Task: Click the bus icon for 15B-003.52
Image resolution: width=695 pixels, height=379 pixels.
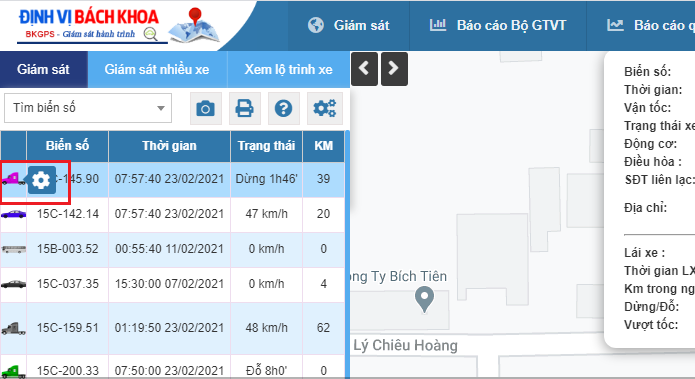Action: 13,249
